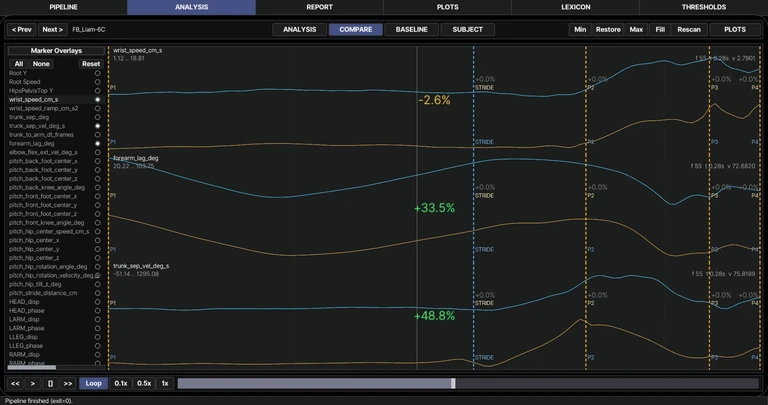Disable the wrist_speed_cm_s overlay
The height and width of the screenshot is (405, 768).
[x=97, y=99]
